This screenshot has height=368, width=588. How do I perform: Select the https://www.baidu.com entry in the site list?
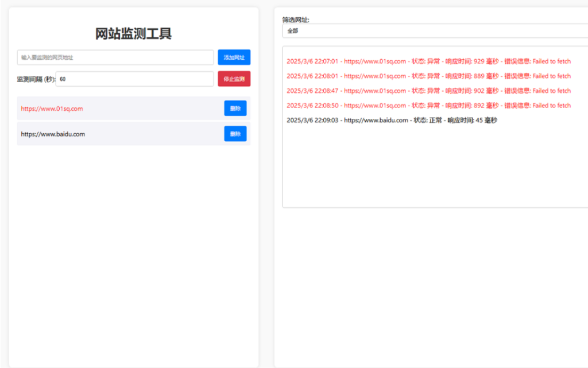(x=53, y=134)
